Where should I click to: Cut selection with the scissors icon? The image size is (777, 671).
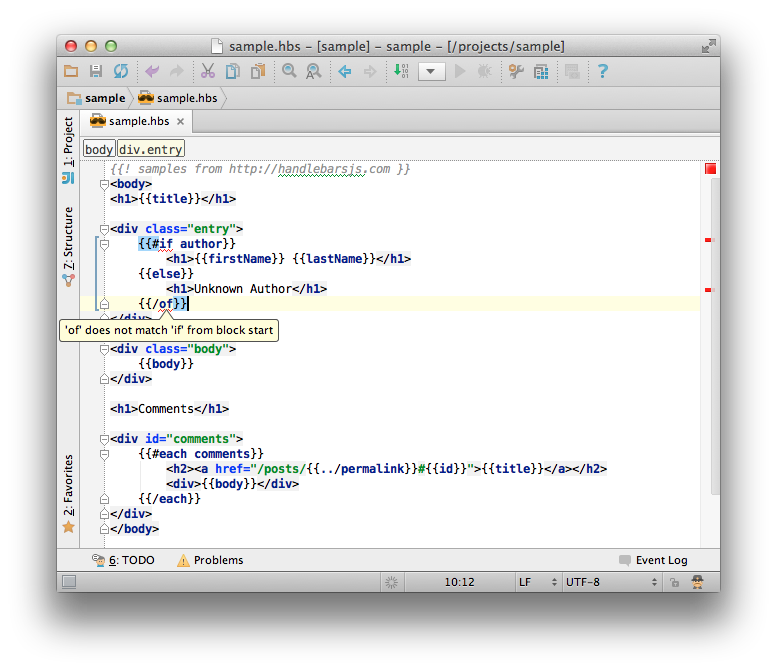coord(208,71)
